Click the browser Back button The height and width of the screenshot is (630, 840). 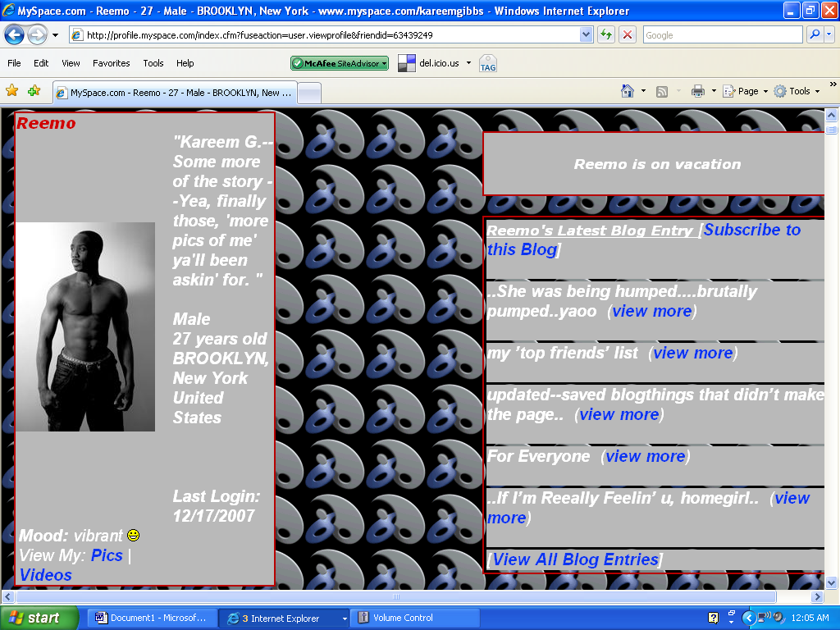pos(15,35)
